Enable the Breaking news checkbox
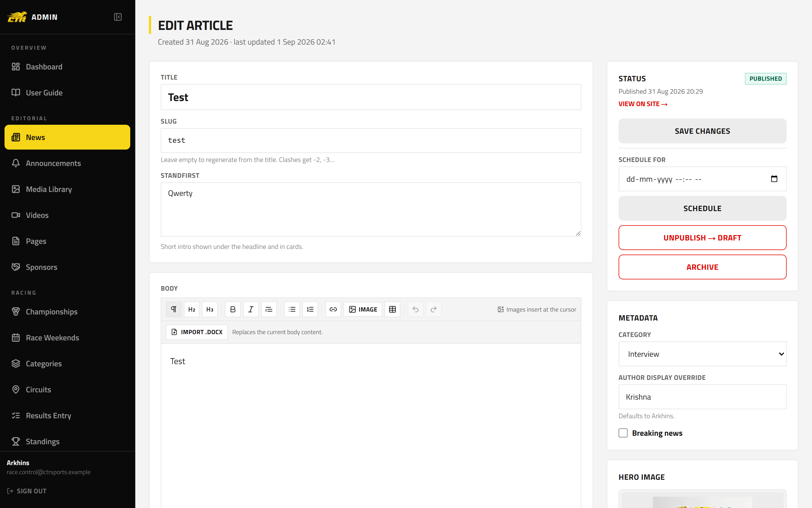This screenshot has height=508, width=812. click(623, 433)
